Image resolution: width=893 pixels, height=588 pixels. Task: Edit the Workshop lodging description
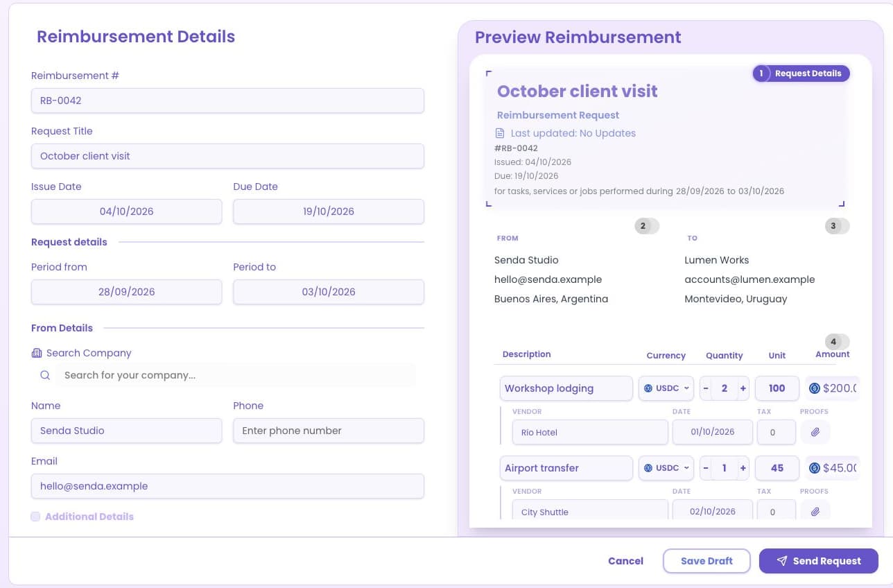tap(566, 388)
